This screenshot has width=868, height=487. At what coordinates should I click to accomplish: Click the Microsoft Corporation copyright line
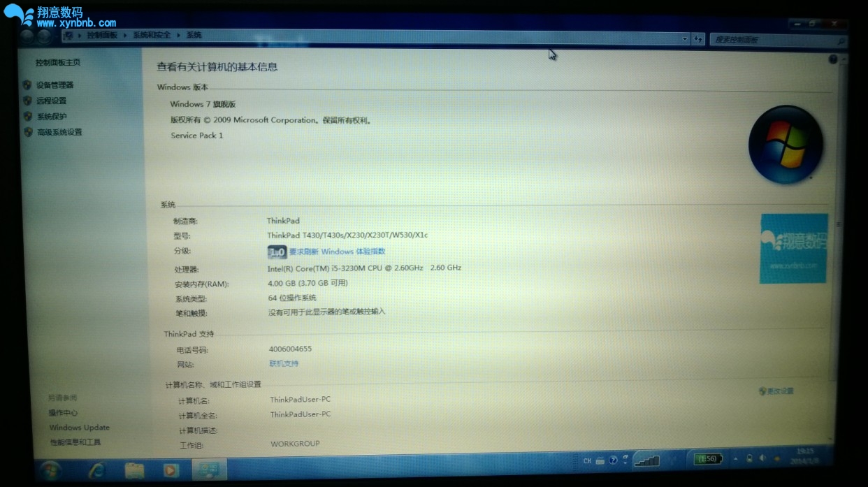point(271,120)
